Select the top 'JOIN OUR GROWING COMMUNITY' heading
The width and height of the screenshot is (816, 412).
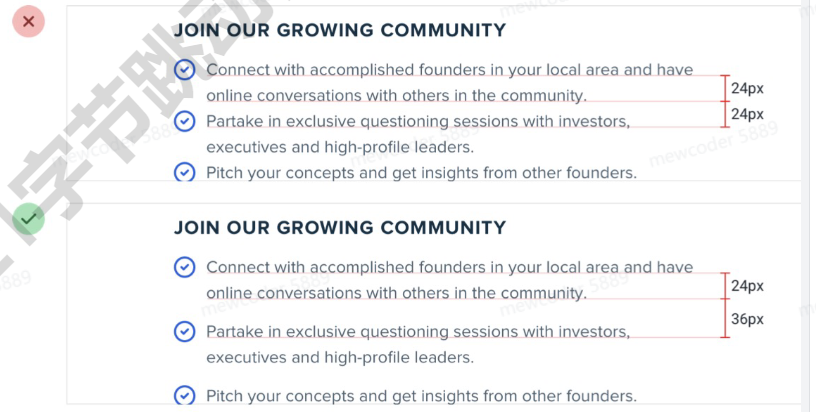click(x=339, y=30)
